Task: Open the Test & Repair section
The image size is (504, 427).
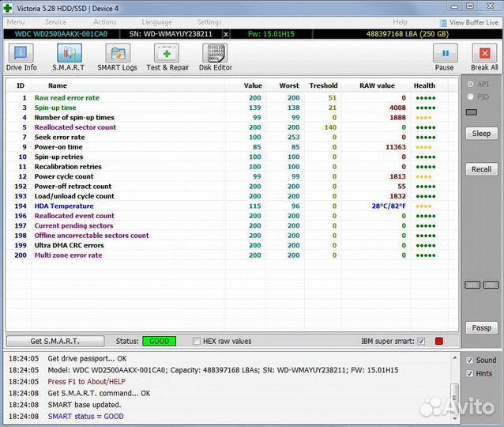Action: [166, 58]
